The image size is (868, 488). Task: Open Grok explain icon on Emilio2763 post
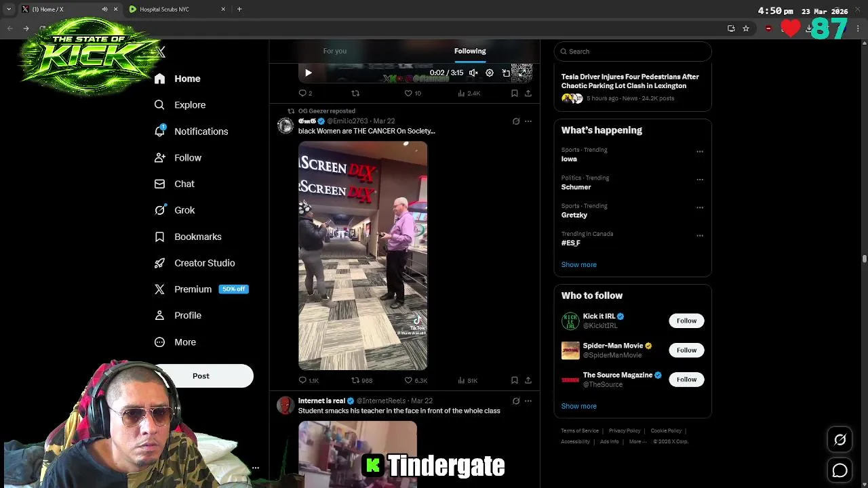tap(516, 121)
